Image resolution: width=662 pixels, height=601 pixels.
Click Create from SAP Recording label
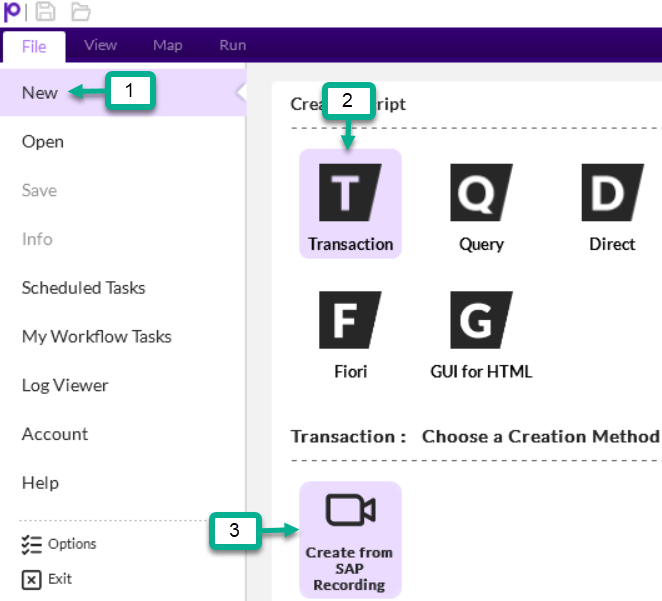350,569
